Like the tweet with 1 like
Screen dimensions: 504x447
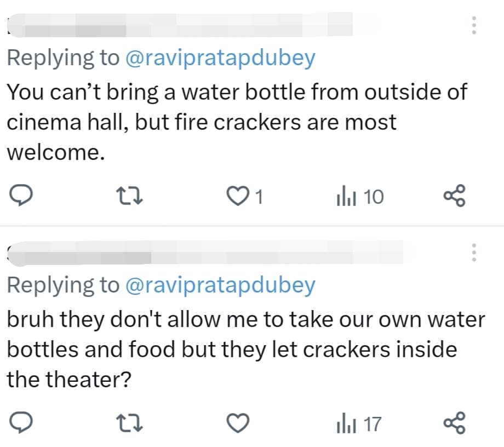(x=238, y=196)
